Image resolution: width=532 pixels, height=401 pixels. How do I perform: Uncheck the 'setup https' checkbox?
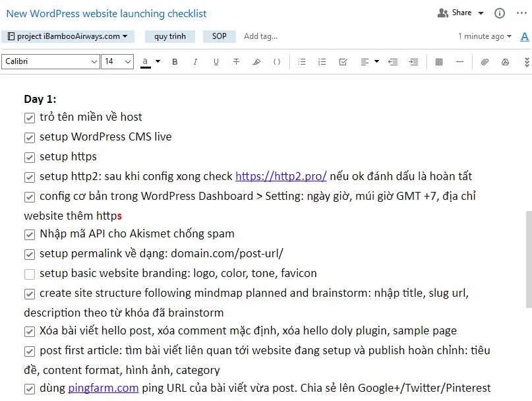click(x=30, y=157)
